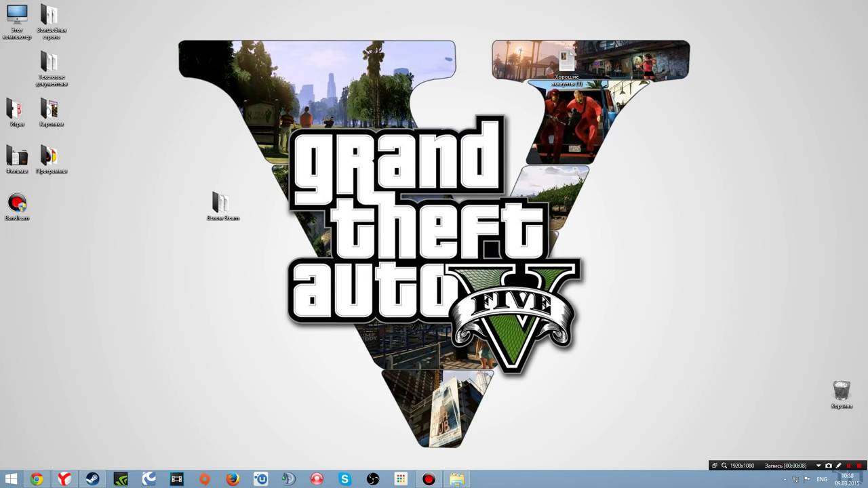Click the grey swirl app taskbar icon

289,479
